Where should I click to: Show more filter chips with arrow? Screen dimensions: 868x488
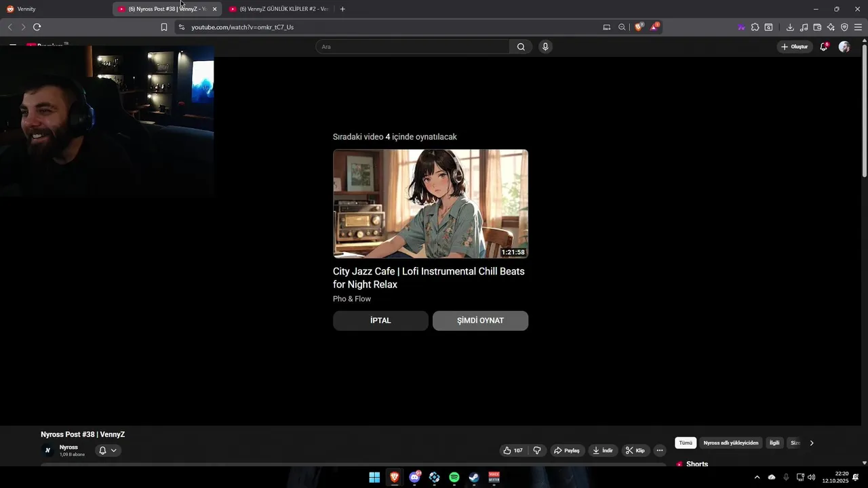point(812,443)
